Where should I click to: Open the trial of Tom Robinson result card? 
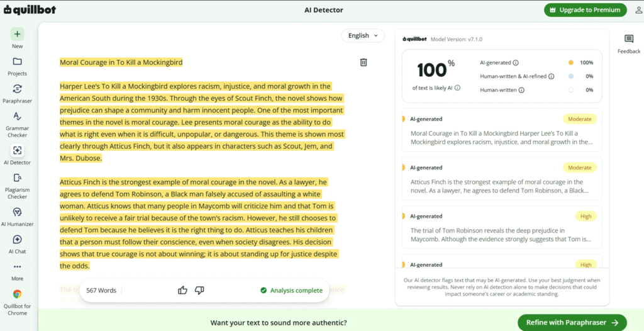[502, 227]
